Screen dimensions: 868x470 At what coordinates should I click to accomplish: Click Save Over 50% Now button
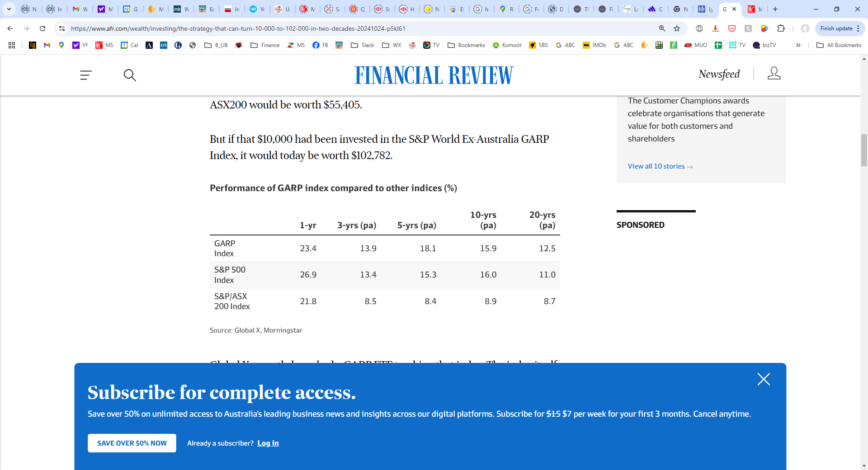click(132, 443)
